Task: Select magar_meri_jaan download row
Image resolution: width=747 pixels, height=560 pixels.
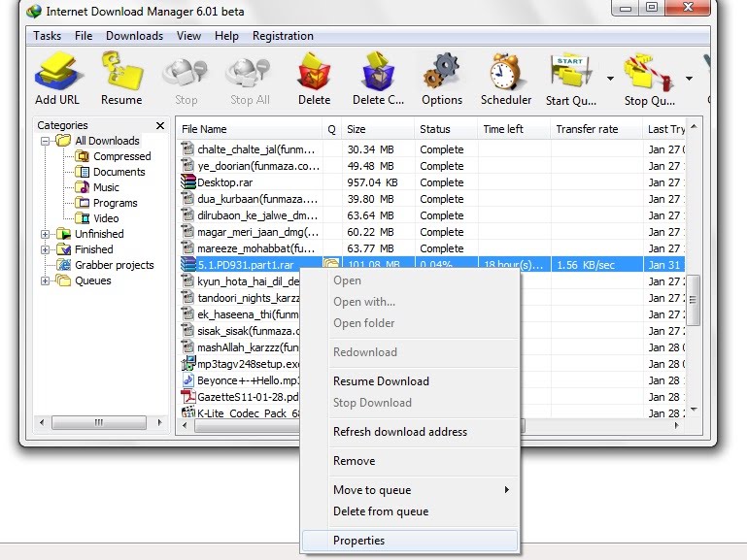Action: (x=431, y=232)
